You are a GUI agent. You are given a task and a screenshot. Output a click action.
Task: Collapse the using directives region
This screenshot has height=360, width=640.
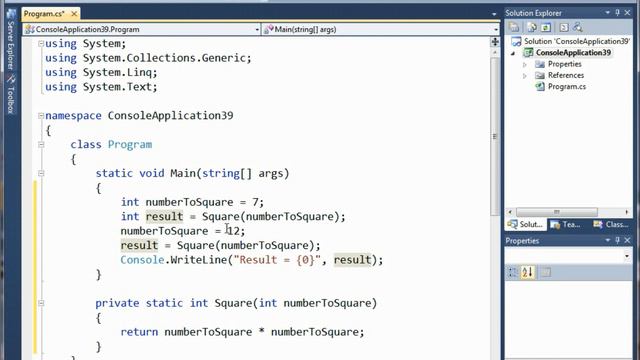coord(41,43)
